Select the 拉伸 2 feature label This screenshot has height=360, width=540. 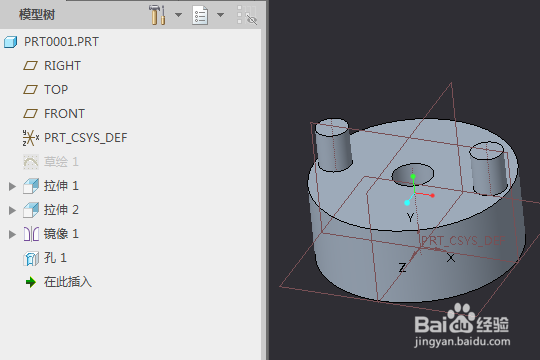(61, 210)
